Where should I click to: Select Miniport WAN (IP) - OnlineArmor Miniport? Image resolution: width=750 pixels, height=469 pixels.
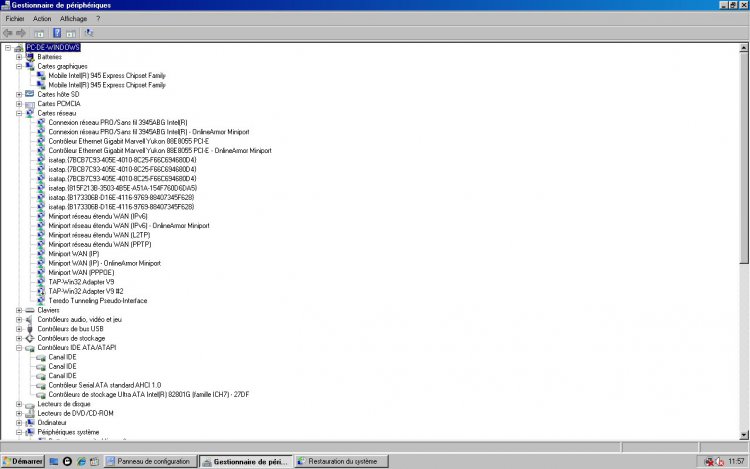(105, 263)
